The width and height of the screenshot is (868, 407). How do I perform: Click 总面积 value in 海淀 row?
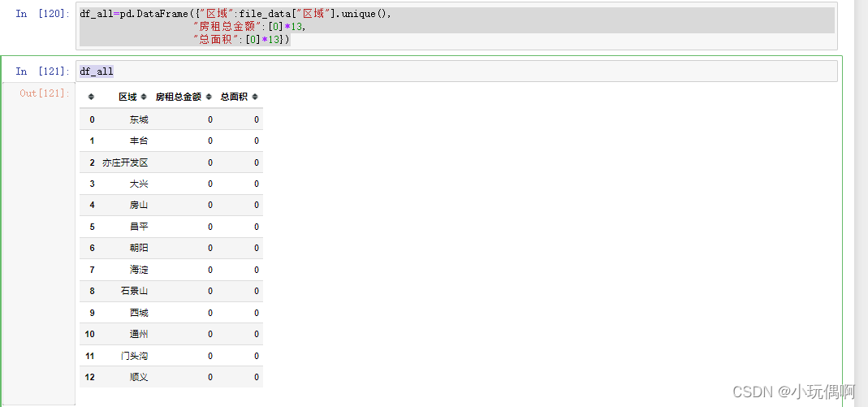point(257,271)
